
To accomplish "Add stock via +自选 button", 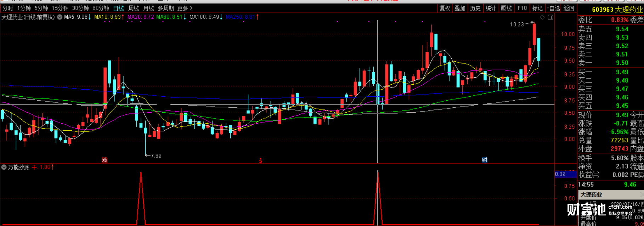I will click(x=553, y=8).
